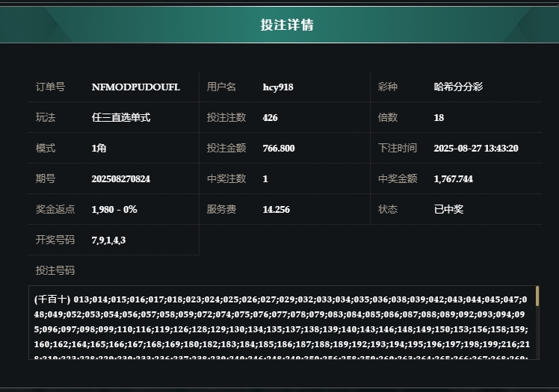Click the bet time 2025-08-27 13:43:20
The image size is (559, 392).
coord(475,148)
